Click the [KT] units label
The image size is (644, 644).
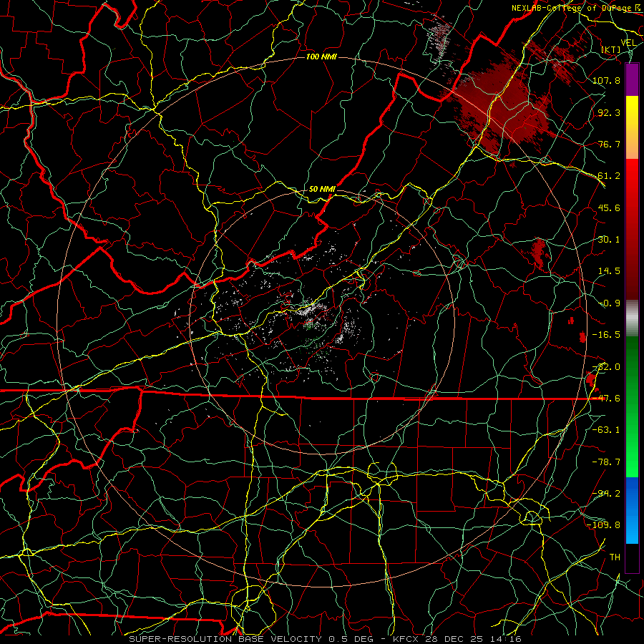coord(611,49)
